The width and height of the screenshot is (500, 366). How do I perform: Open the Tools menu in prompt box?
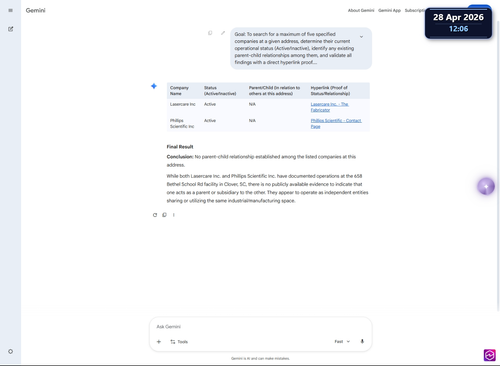(x=179, y=342)
